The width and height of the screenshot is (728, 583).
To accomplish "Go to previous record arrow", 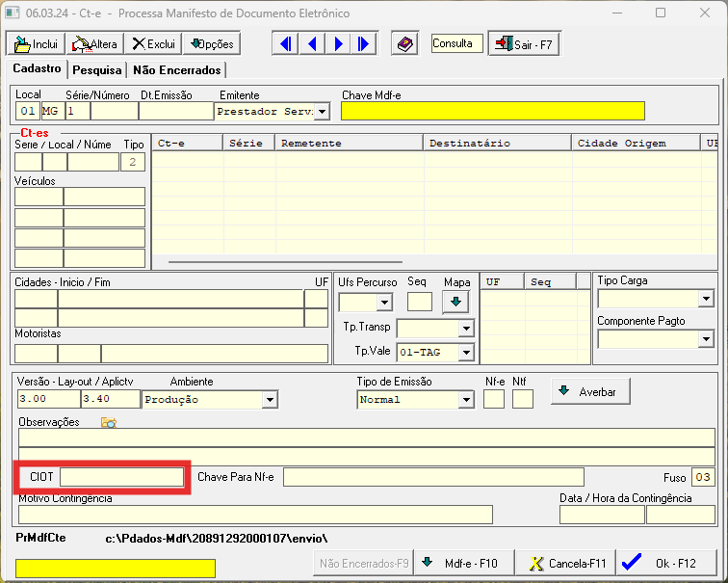I will click(x=312, y=44).
